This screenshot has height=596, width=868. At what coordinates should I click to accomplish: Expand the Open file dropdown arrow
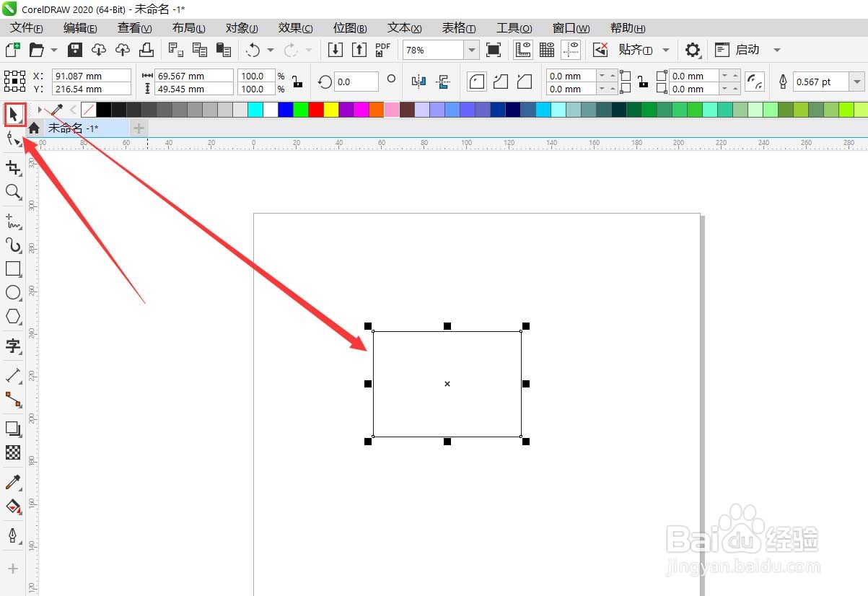pos(54,50)
